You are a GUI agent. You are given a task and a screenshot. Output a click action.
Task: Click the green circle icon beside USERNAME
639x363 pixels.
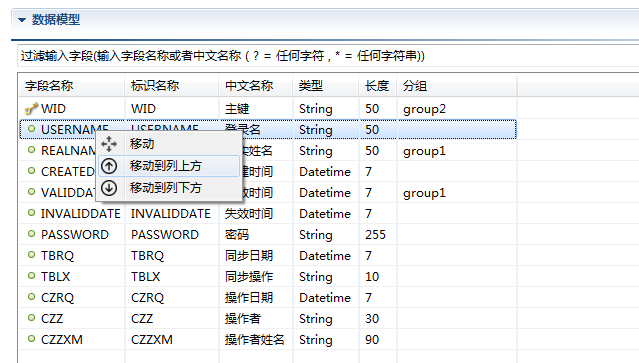pos(31,129)
